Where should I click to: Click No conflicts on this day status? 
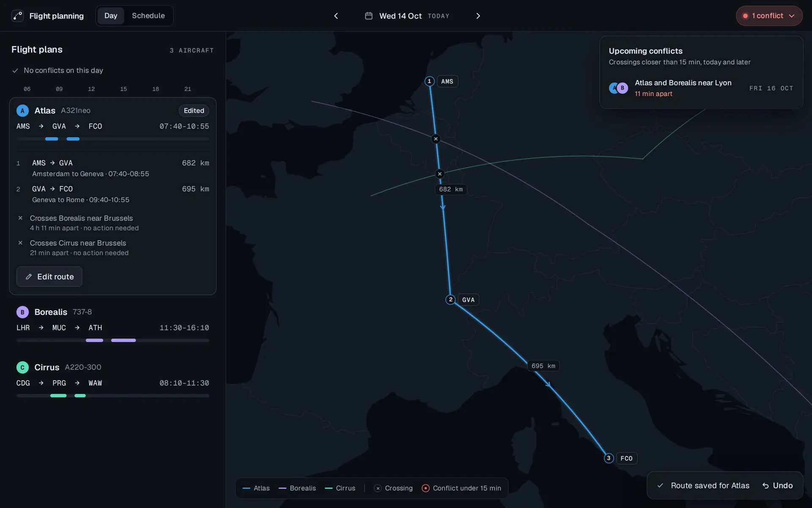[x=58, y=70]
